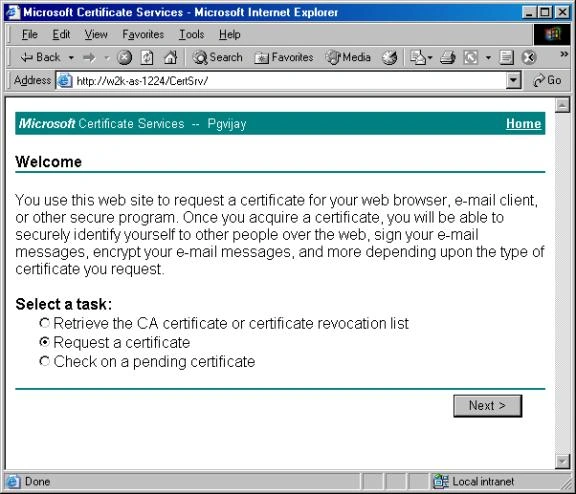Open the Forward history dropdown arrow
The height and width of the screenshot is (494, 576).
coord(107,58)
